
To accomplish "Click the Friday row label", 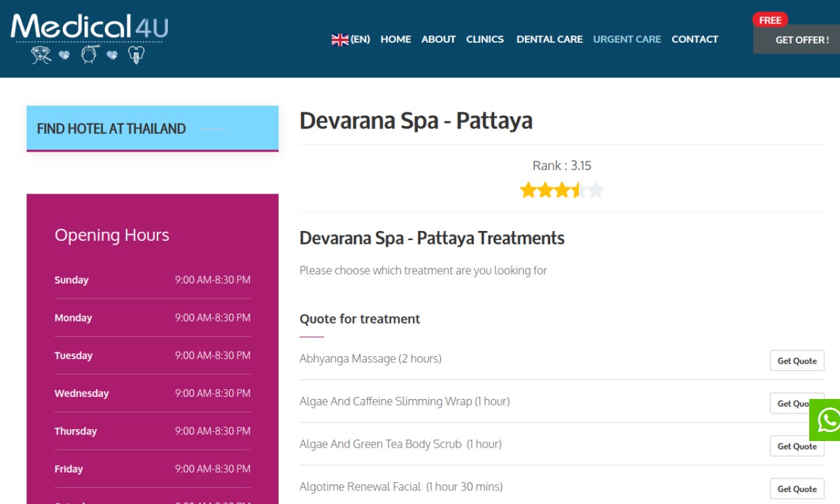I will tap(69, 469).
